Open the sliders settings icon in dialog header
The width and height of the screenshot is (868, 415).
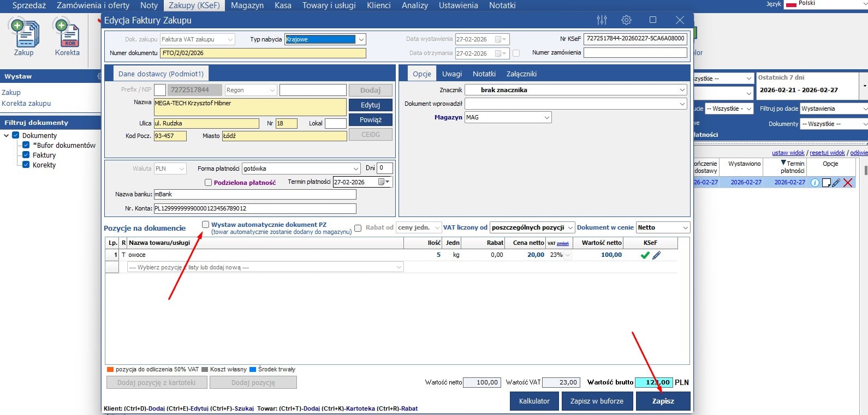point(602,20)
